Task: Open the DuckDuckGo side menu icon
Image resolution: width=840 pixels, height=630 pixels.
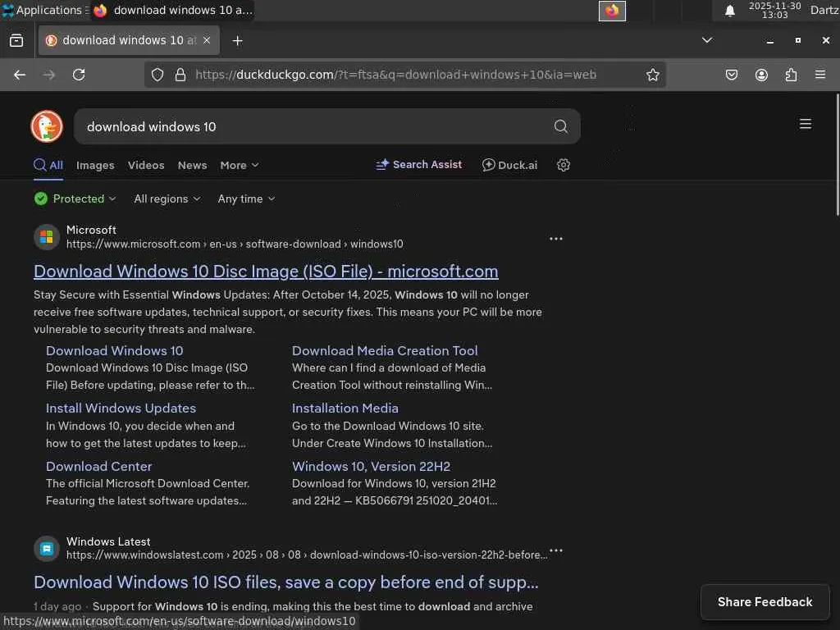Action: coord(806,125)
